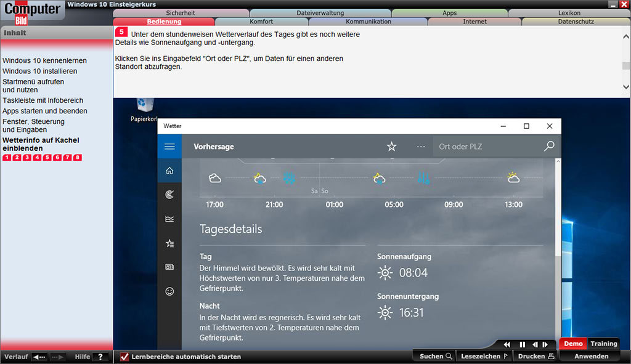Viewport: 631px width, 364px height.
Task: Open the Papierkorb desktop icon
Action: [144, 110]
